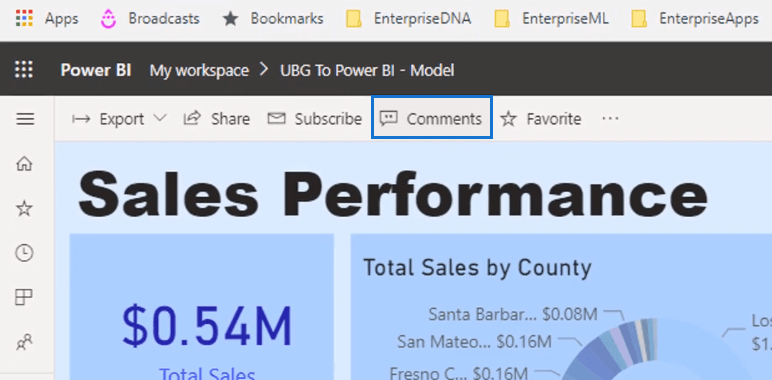Open My workspace breadcrumb link
Screen dimensions: 772x380
pyautogui.click(x=199, y=70)
